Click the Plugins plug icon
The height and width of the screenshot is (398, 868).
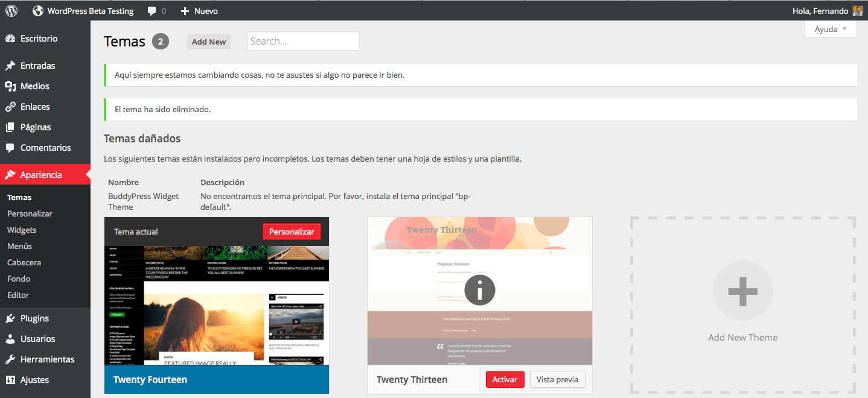10,318
